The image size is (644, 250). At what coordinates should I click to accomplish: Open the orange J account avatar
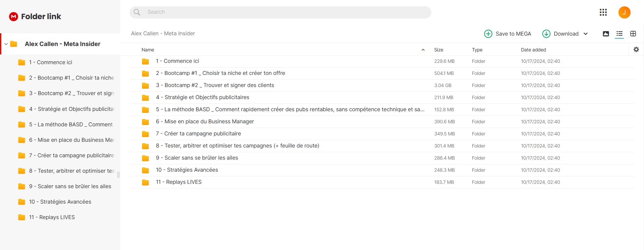tap(624, 12)
